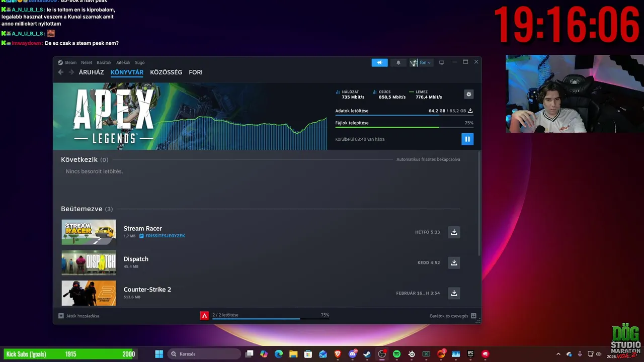Click the Stream Racer thumbnail
Screen dimensions: 644x362
89,232
